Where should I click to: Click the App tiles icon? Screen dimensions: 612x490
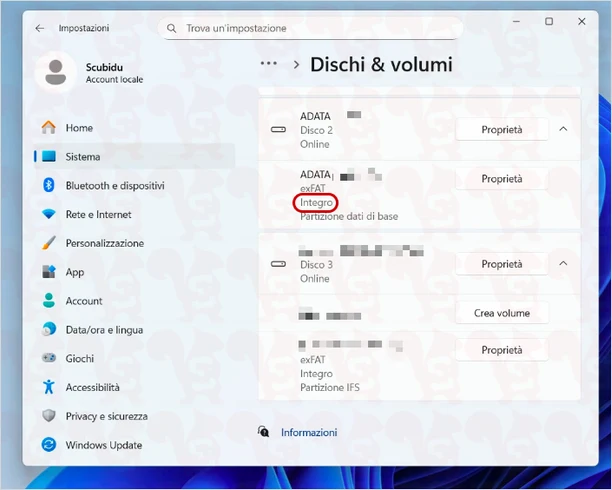click(x=49, y=272)
